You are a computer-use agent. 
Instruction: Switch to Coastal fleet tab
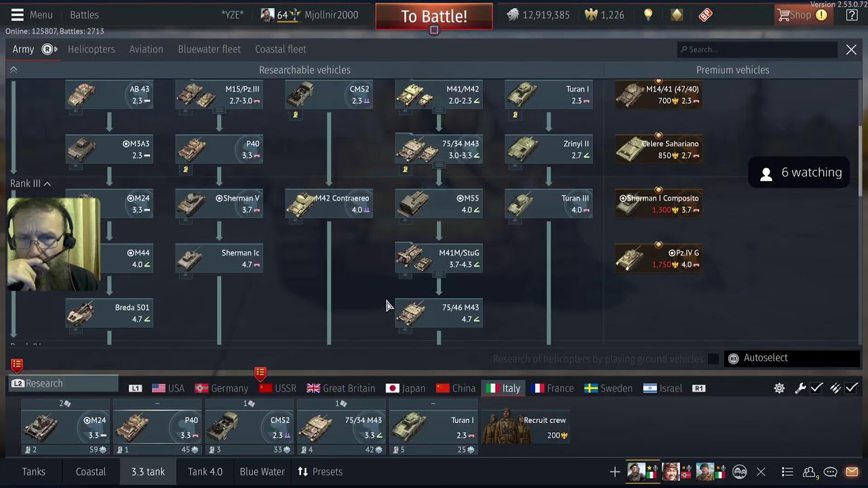[281, 49]
